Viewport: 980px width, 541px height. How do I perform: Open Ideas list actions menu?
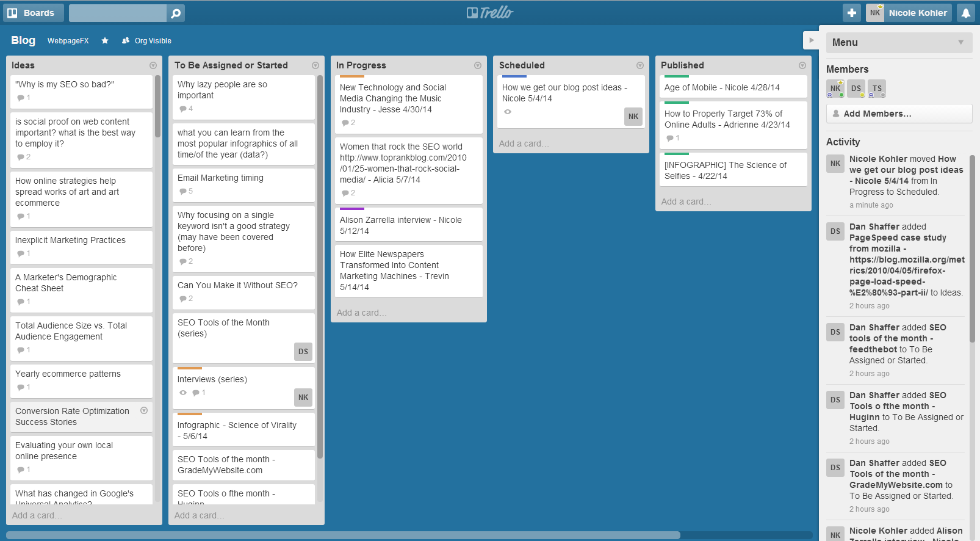[x=153, y=65]
